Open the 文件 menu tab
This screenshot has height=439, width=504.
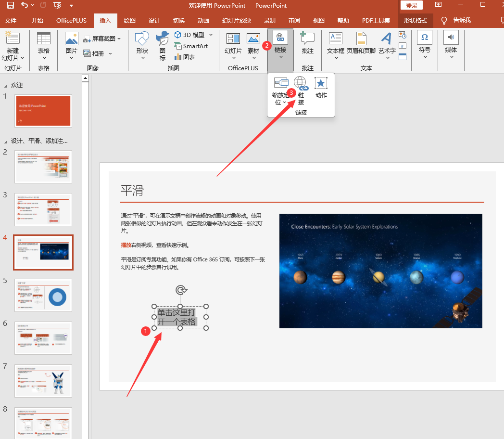click(x=11, y=20)
